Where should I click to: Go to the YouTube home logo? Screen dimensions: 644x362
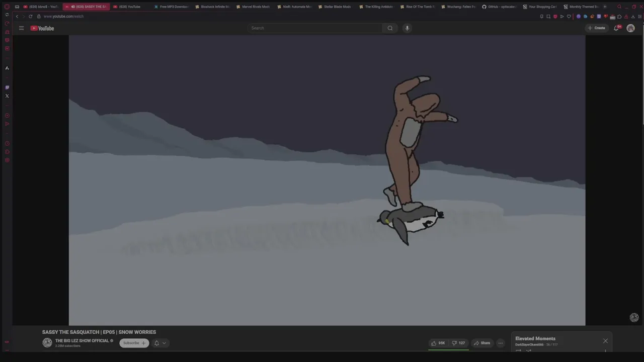[x=42, y=28]
